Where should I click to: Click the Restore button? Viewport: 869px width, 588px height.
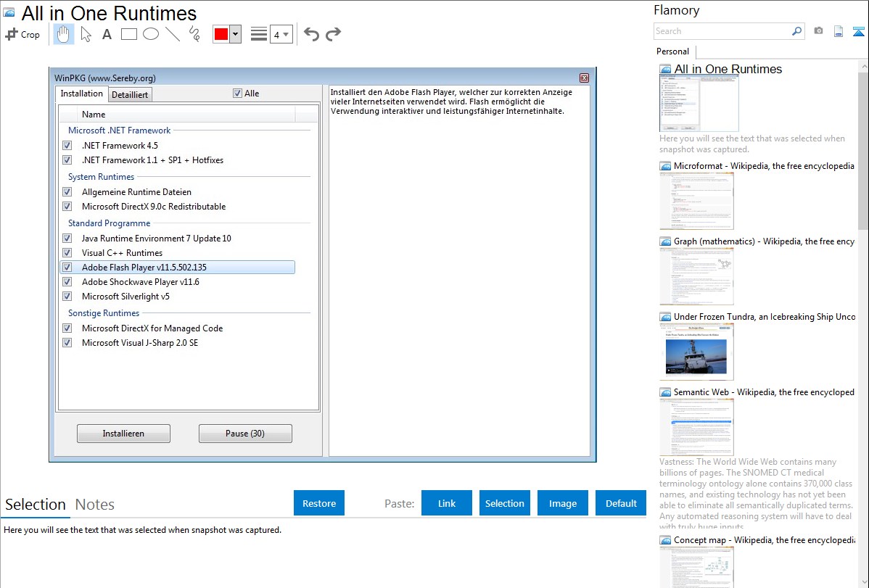pos(319,503)
